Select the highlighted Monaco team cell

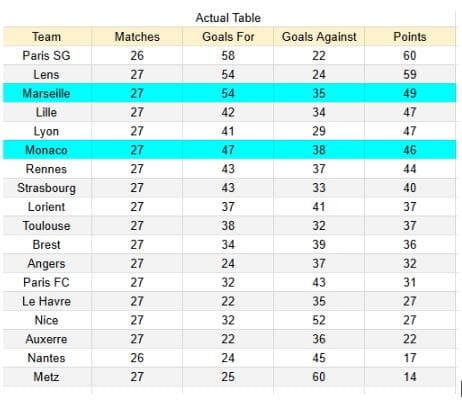pyautogui.click(x=47, y=150)
